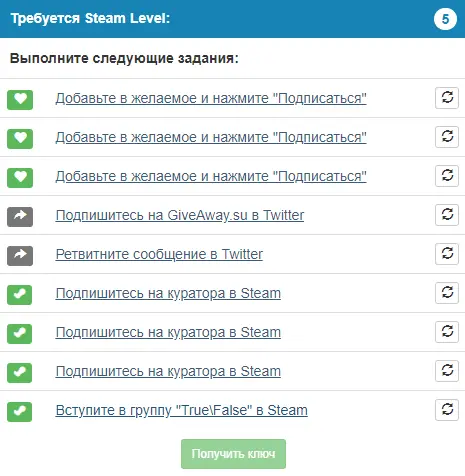This screenshot has height=476, width=465.
Task: Open first 'Добавьте в желаемое' link
Action: point(211,99)
